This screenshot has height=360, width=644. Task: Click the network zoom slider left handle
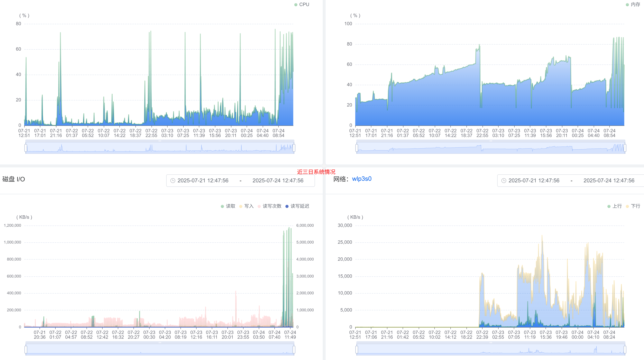coord(357,349)
